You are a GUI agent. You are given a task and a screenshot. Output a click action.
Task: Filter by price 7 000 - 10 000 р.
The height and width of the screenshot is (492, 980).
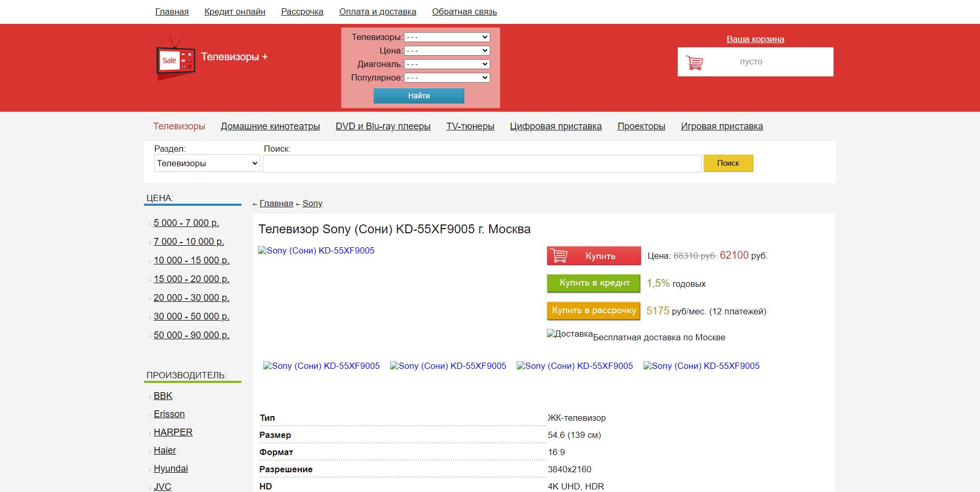pyautogui.click(x=189, y=242)
